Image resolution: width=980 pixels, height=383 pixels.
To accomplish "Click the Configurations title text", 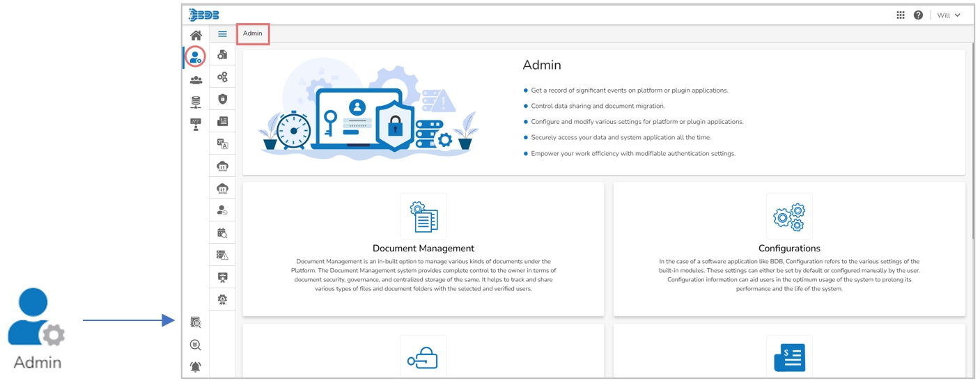I will 789,248.
